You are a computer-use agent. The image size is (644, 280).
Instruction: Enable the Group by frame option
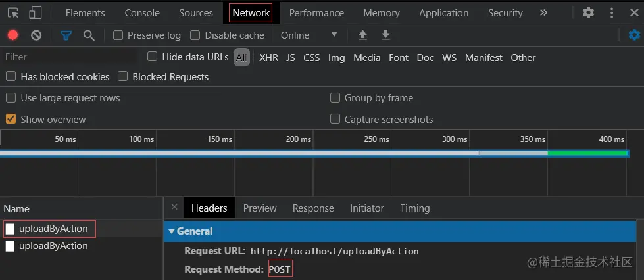click(x=335, y=98)
